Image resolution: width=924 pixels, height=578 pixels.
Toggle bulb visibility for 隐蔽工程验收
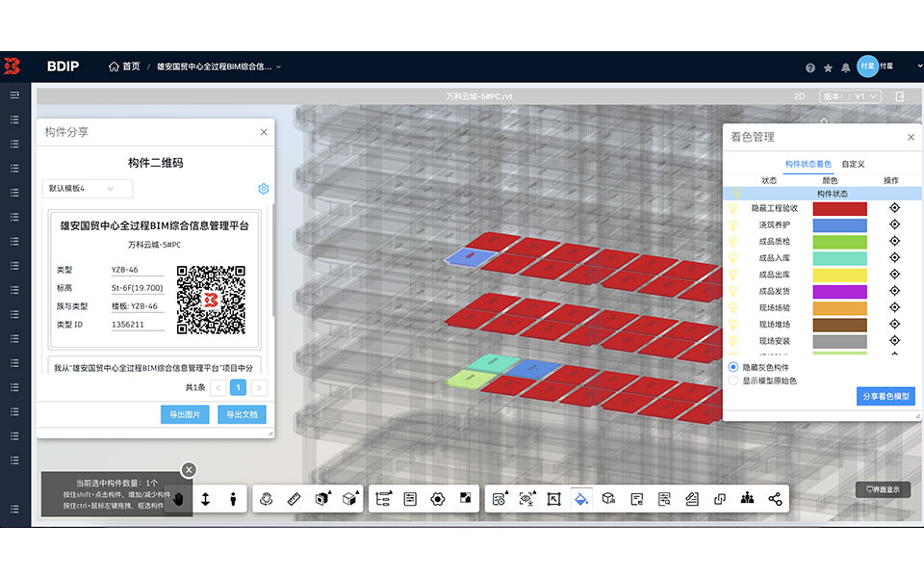733,208
